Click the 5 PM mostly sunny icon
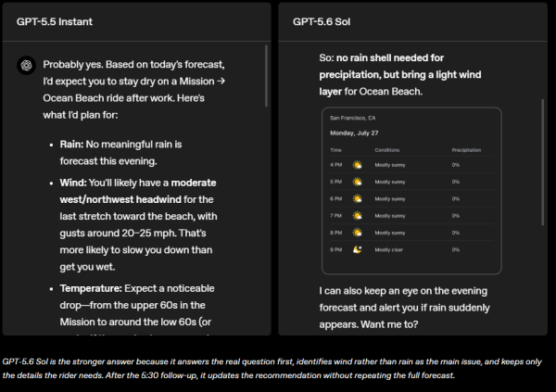Viewport: 556px width, 392px height. click(x=357, y=182)
